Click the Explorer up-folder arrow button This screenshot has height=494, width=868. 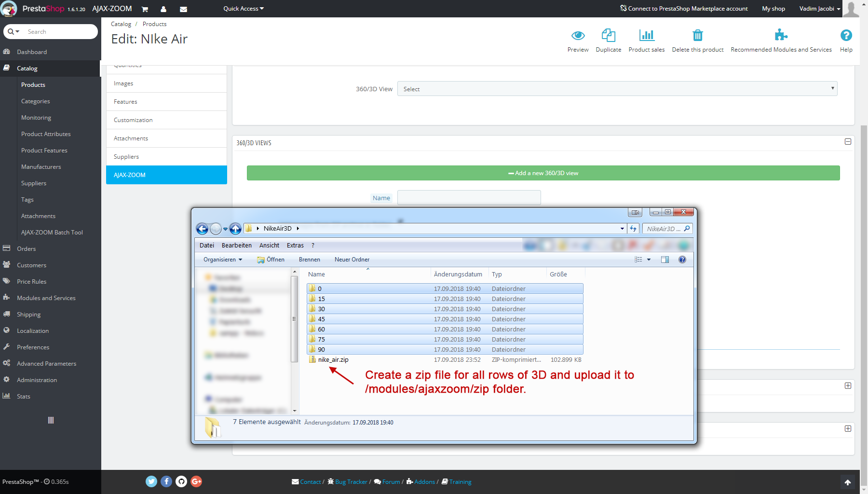click(x=235, y=229)
